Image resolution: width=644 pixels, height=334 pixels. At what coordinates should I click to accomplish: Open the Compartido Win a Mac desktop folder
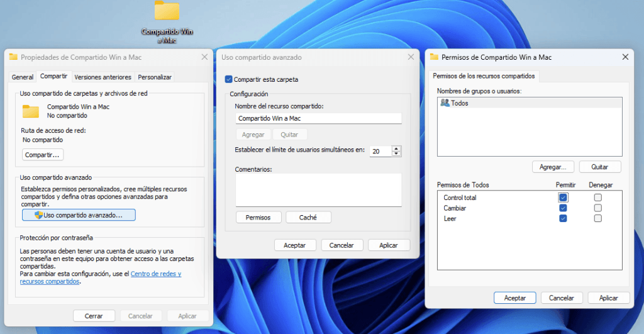point(167,13)
